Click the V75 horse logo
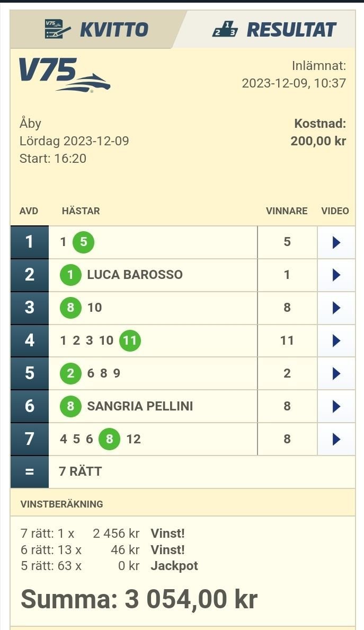Viewport: 364px width, 630px height. (65, 75)
